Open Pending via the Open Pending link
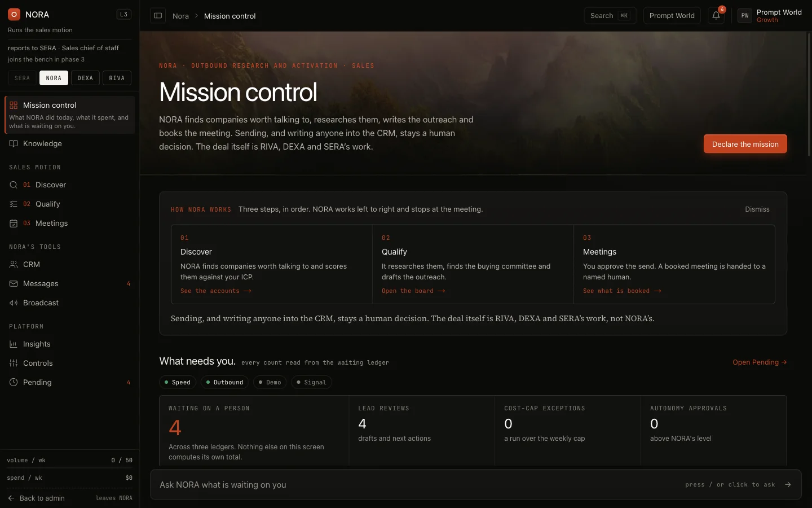Screen dimensions: 812x508 click(760, 362)
